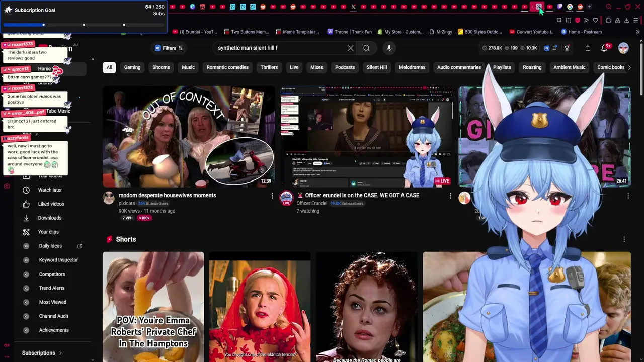This screenshot has height=362, width=644.
Task: Open the X (Twitter) browser tab
Action: tap(353, 7)
